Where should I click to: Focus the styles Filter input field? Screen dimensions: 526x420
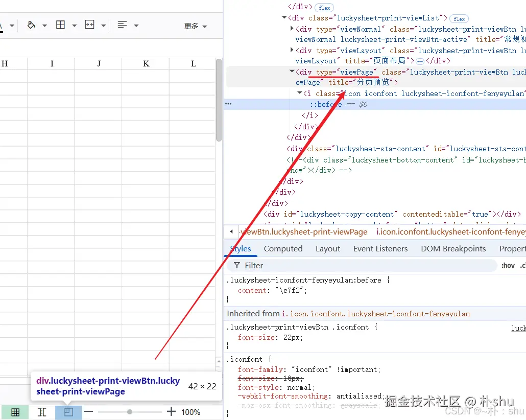[x=362, y=266]
